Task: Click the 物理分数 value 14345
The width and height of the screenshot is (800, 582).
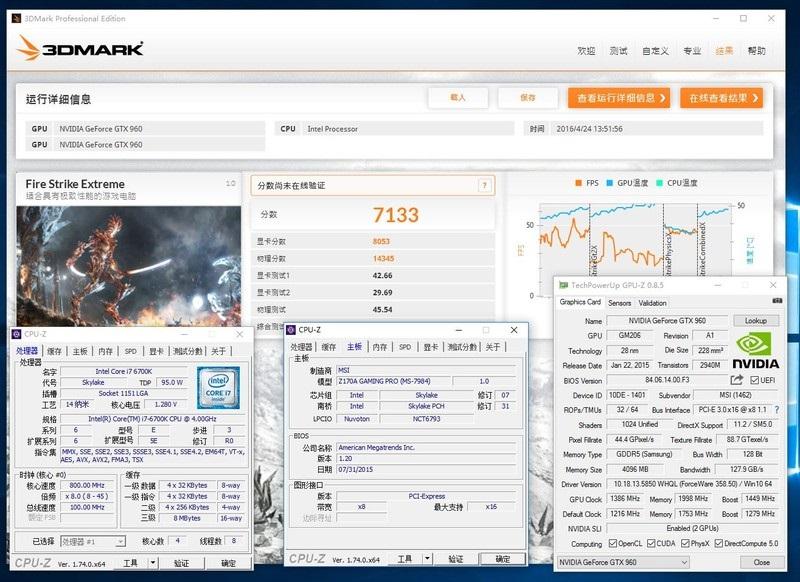Action: point(383,259)
